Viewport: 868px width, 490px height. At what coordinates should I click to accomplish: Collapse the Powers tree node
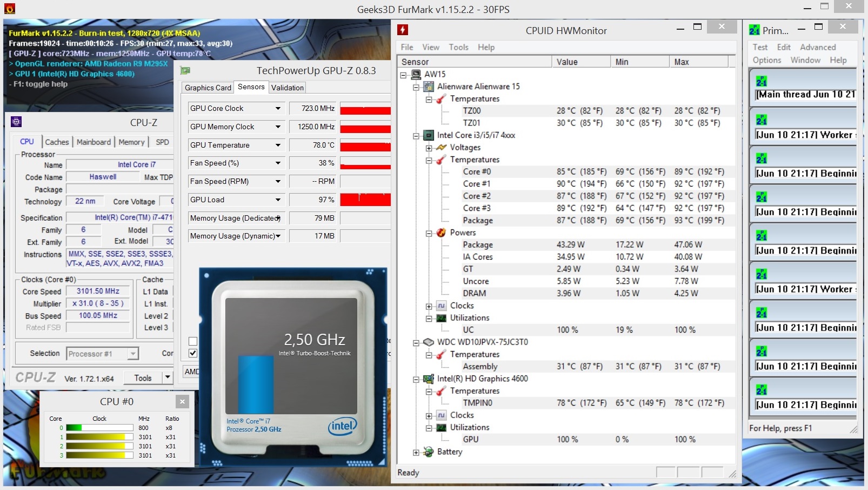429,233
